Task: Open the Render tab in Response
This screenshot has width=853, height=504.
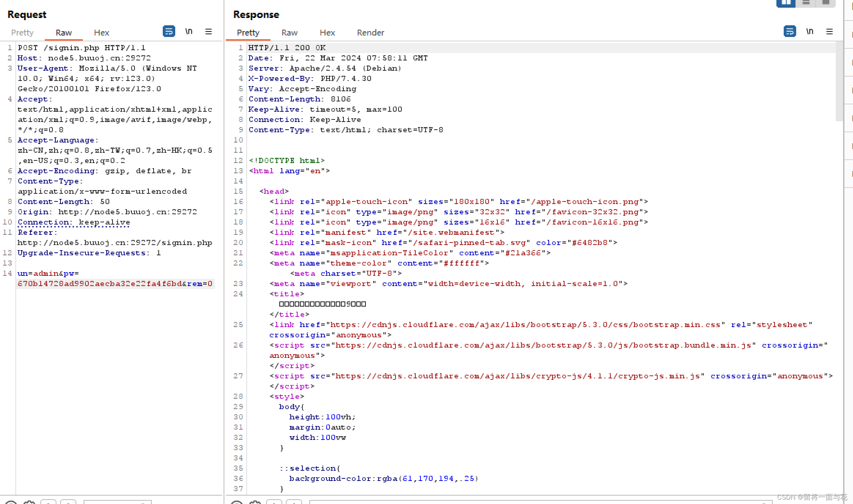Action: (371, 33)
